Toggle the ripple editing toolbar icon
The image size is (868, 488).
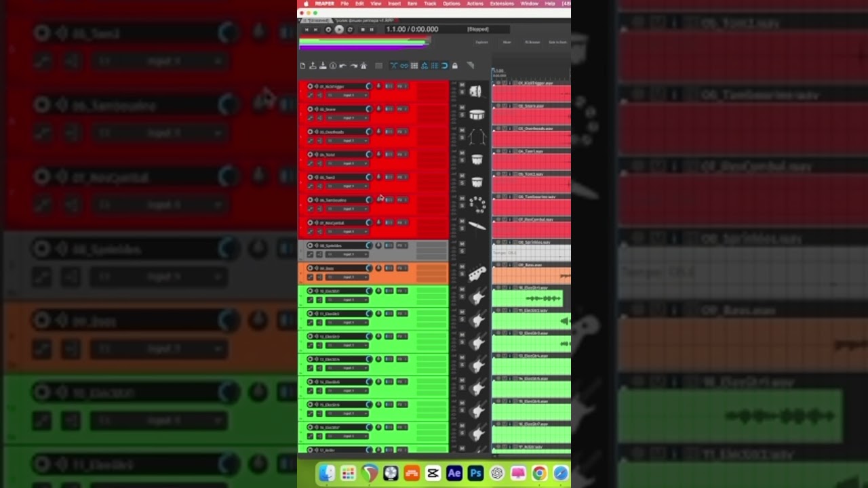coord(414,66)
